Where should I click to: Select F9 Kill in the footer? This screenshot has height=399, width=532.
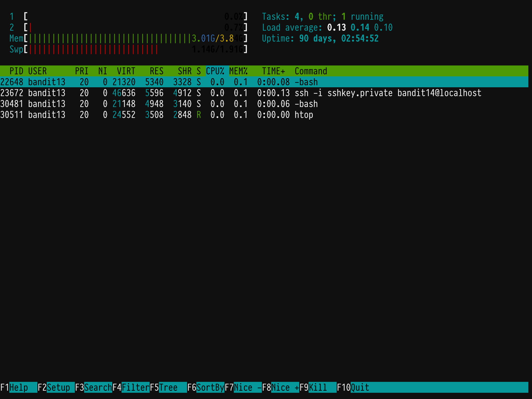tap(318, 387)
